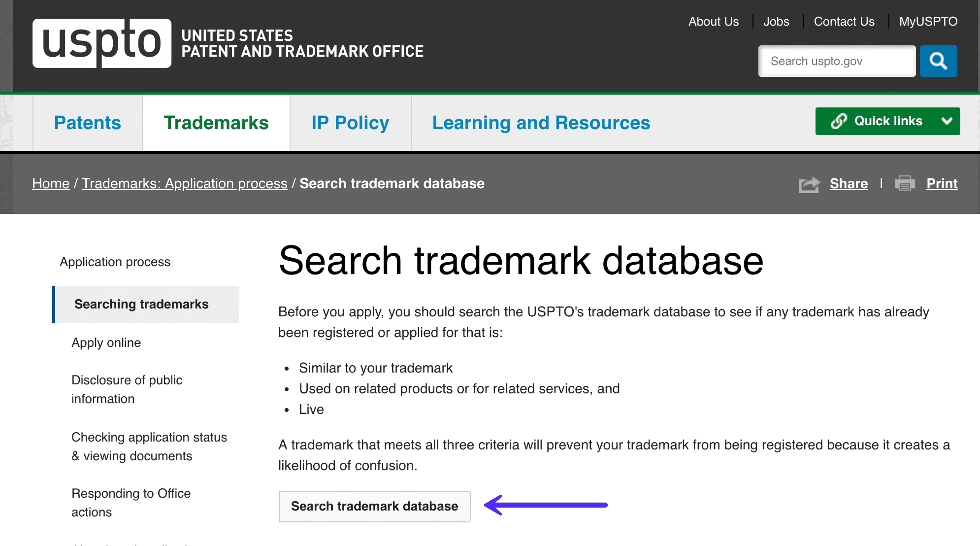Open the Application process link
The width and height of the screenshot is (980, 546).
coord(115,261)
